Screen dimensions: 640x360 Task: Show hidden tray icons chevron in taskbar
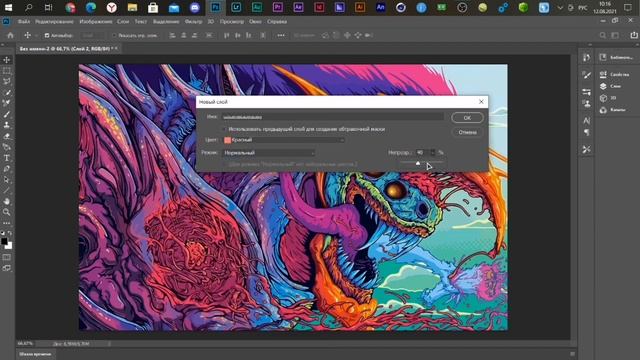coord(560,7)
